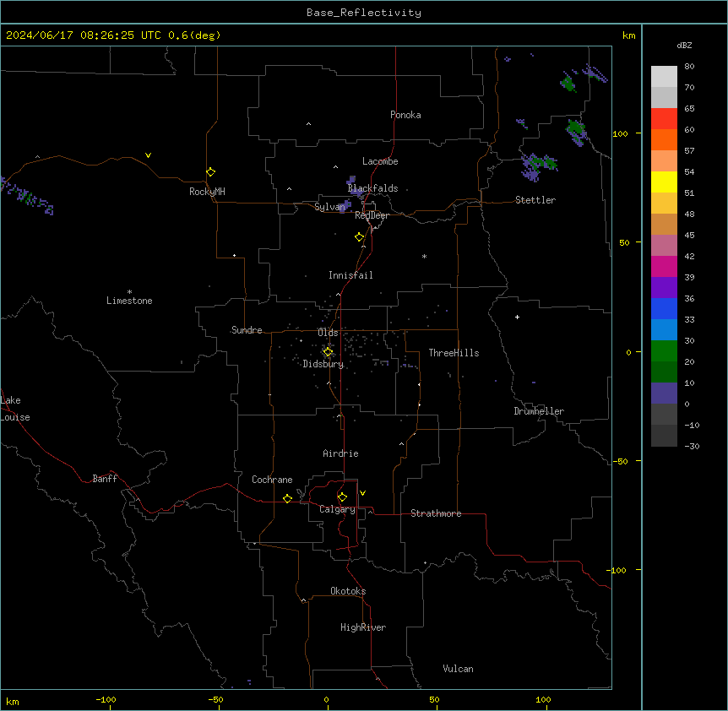Select the yellow diamond marker below Cochrane
The width and height of the screenshot is (728, 711).
[287, 498]
